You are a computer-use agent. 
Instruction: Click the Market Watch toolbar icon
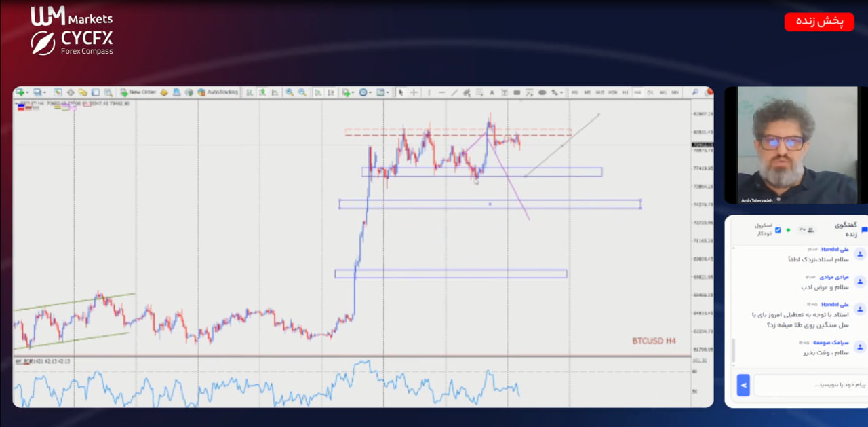click(58, 92)
